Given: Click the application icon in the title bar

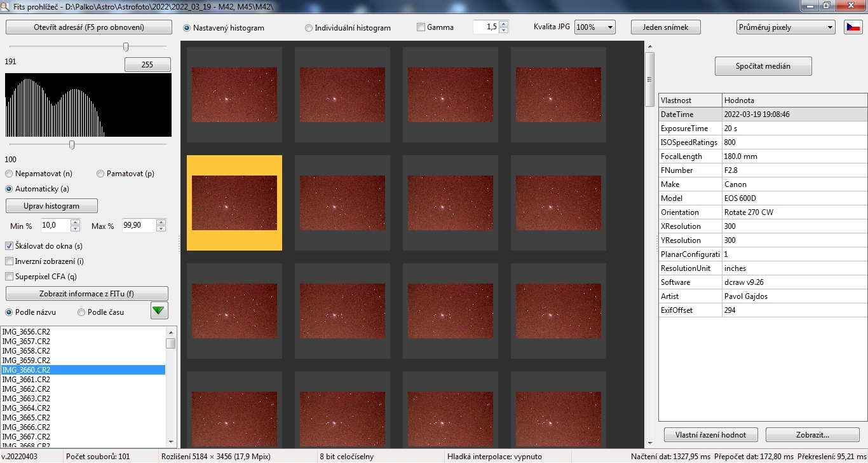Looking at the screenshot, I should tap(6, 5).
